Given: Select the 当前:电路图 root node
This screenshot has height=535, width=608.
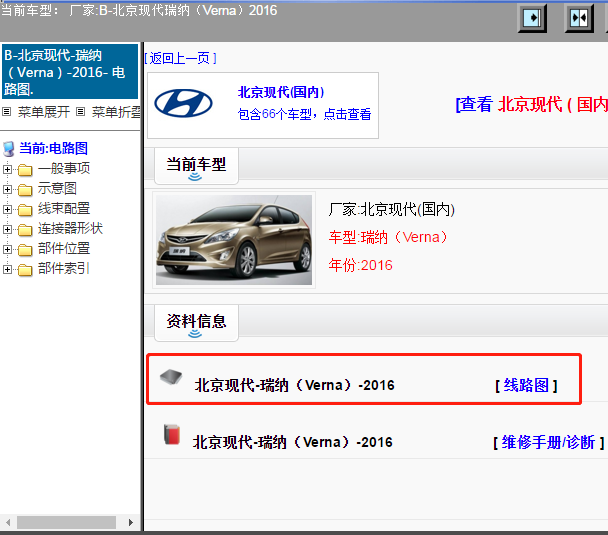Looking at the screenshot, I should click(54, 148).
